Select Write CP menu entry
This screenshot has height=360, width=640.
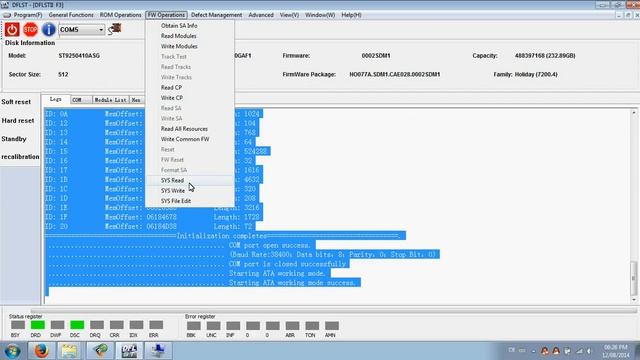(190, 98)
